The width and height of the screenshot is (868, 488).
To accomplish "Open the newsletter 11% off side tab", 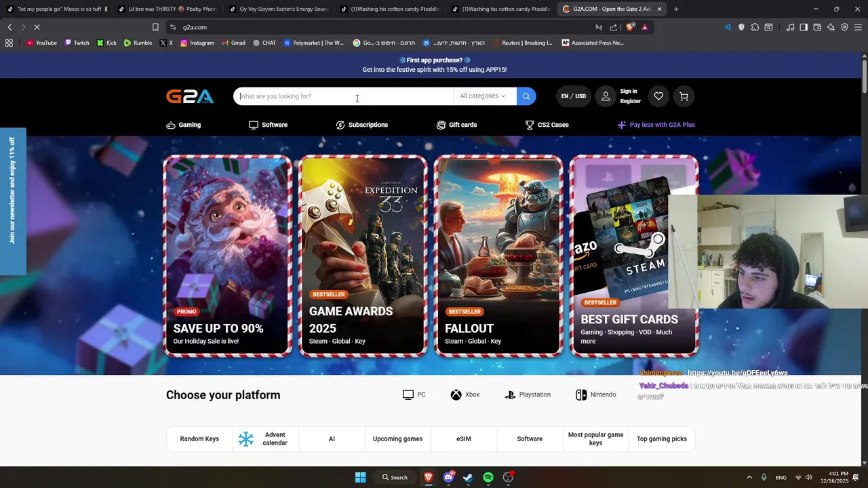I will pyautogui.click(x=13, y=201).
